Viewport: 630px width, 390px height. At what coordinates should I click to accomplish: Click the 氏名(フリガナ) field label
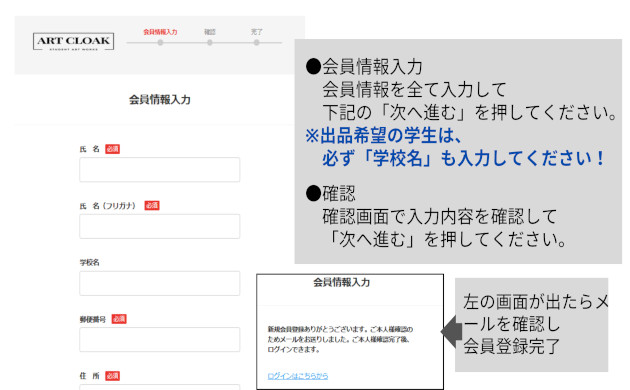coord(108,206)
